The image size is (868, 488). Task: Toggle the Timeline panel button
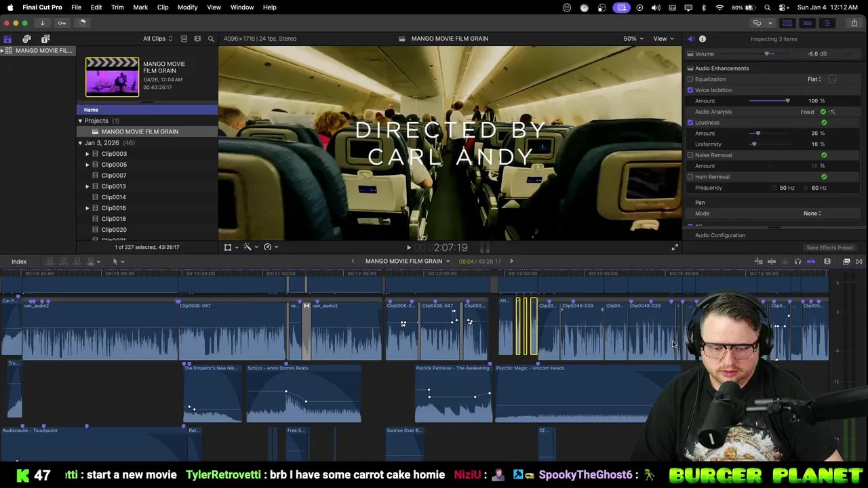(807, 22)
